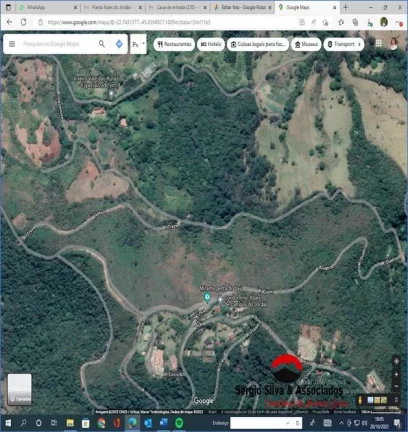This screenshot has height=432, width=408.
Task: Open browser collections icon
Action: coord(355,22)
